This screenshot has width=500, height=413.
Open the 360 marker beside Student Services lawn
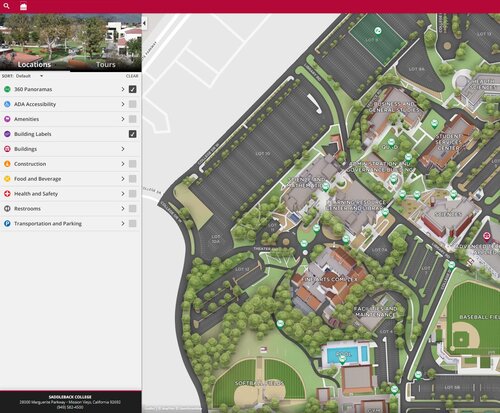(434, 124)
